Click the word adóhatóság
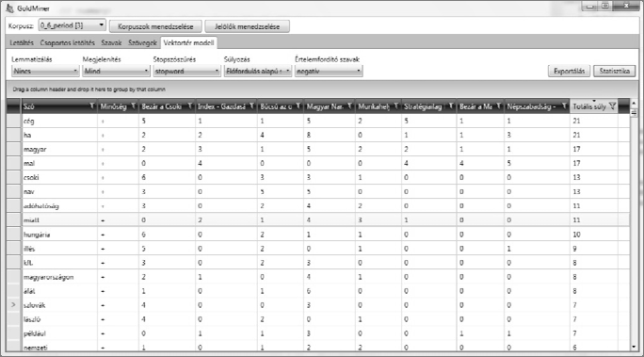 point(41,206)
